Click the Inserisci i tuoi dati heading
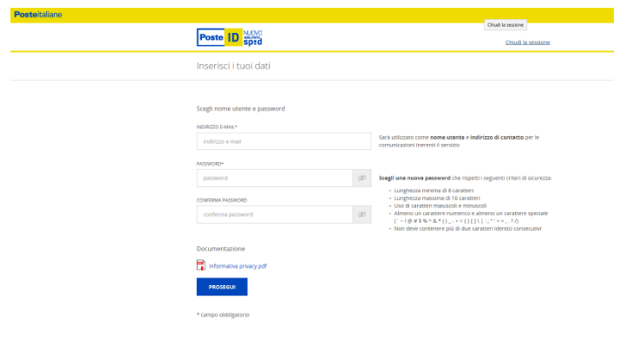Screen dimensions: 626x364 (x=239, y=66)
